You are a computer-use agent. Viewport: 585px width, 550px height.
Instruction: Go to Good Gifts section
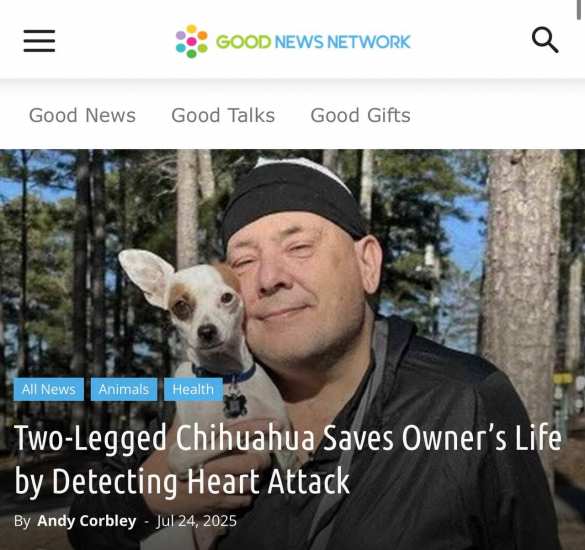click(x=360, y=115)
